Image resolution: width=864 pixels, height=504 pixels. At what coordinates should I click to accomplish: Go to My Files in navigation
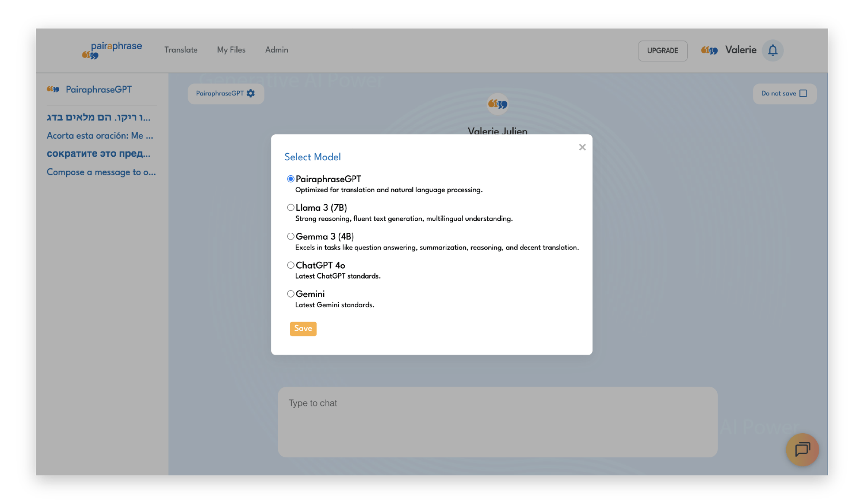pyautogui.click(x=231, y=50)
